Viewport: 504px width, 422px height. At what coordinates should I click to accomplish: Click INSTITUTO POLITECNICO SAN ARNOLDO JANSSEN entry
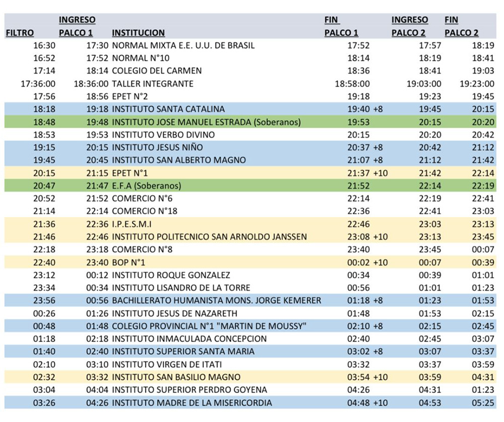209,236
